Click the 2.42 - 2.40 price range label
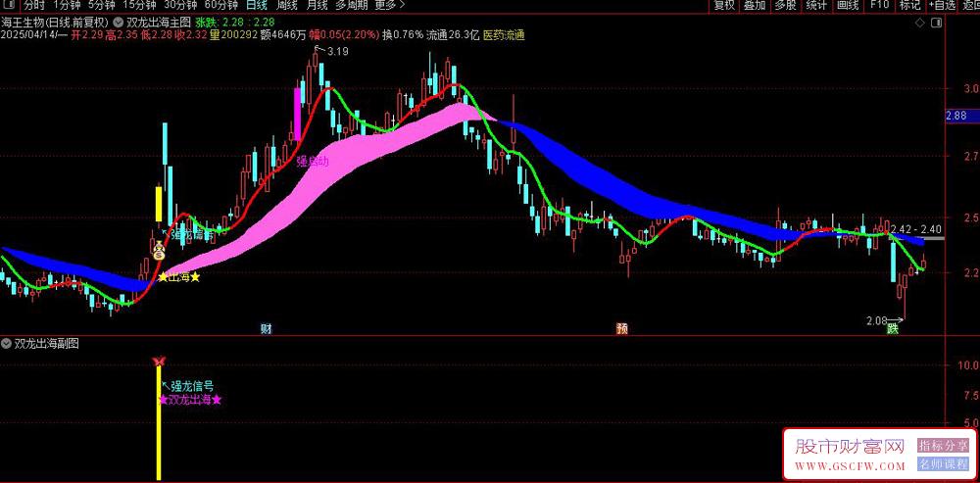Viewport: 980px width, 483px height. pos(917,229)
